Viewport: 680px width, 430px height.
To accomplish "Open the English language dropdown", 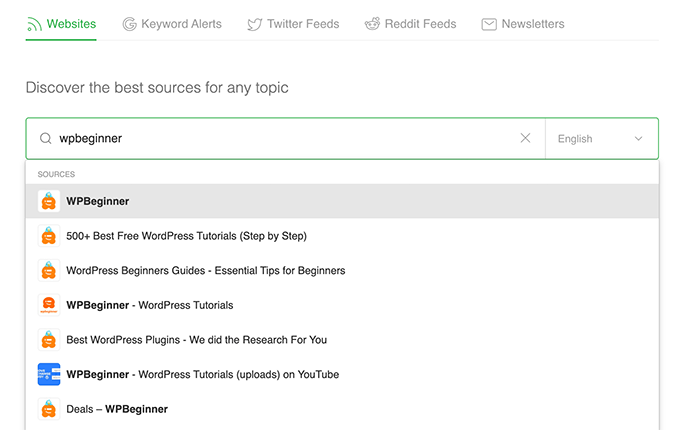I will tap(602, 139).
